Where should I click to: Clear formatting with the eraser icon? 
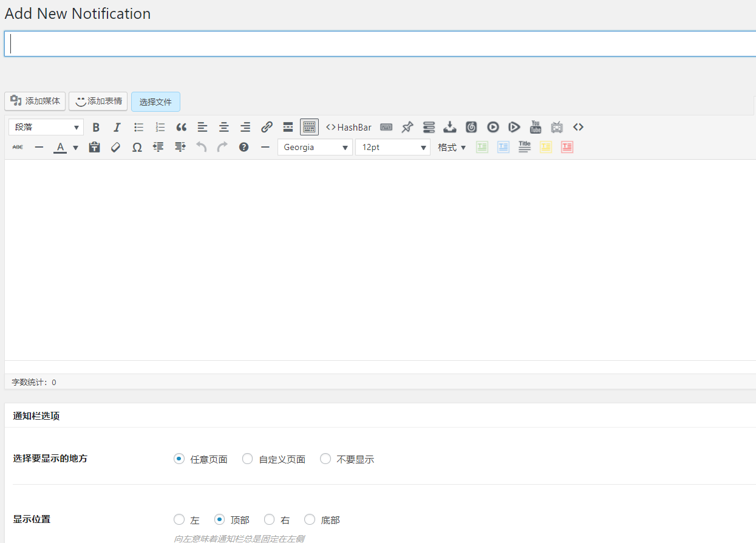[x=115, y=147]
